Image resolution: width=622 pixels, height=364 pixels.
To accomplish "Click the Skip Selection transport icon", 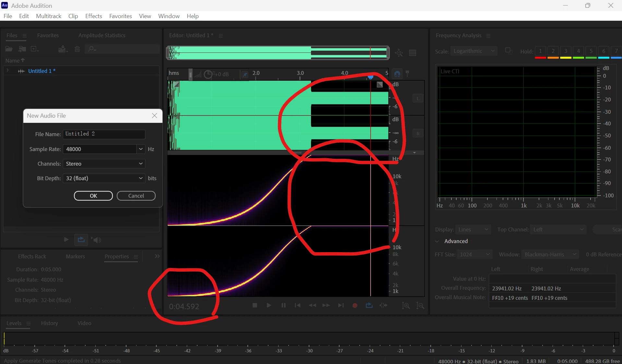I will 384,305.
